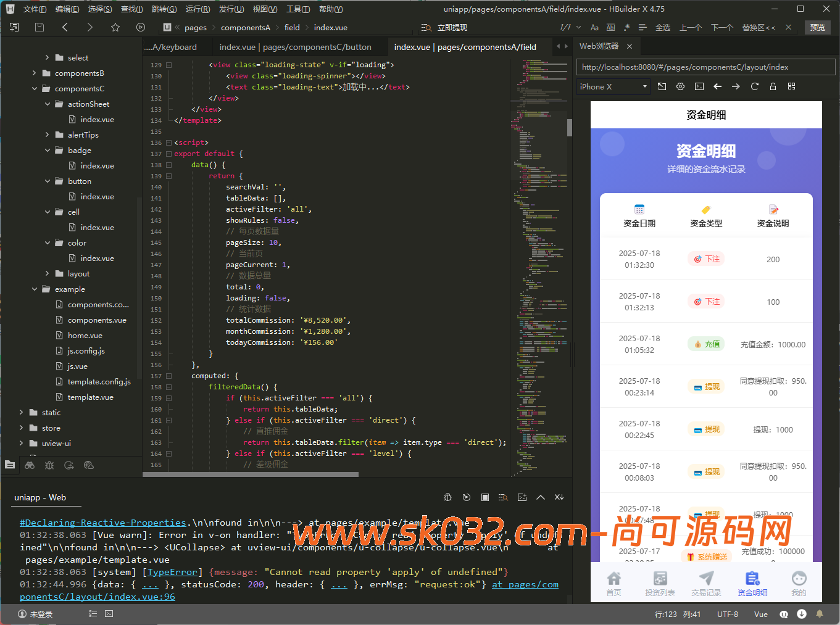Enable case-sensitive Aa search option
The width and height of the screenshot is (840, 625).
click(x=594, y=27)
